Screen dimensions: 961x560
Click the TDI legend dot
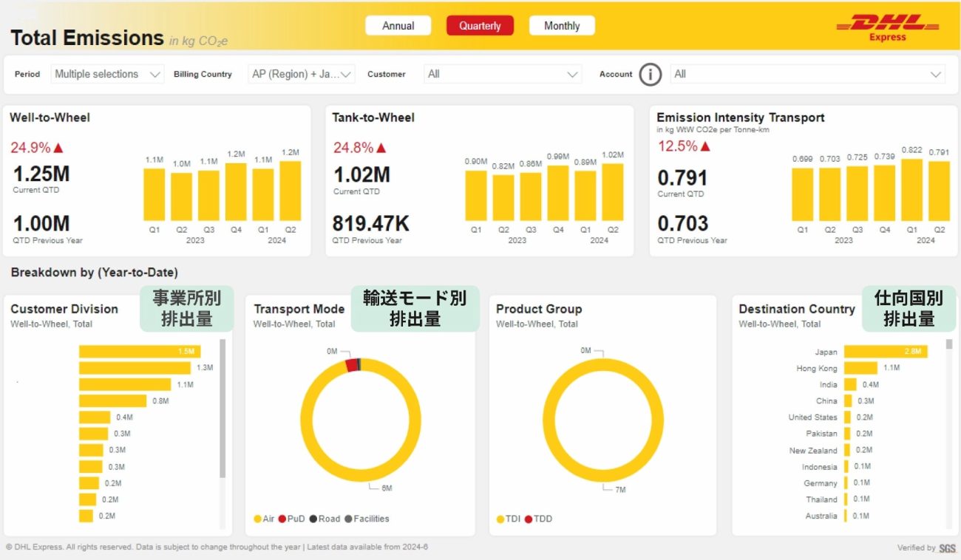click(500, 519)
